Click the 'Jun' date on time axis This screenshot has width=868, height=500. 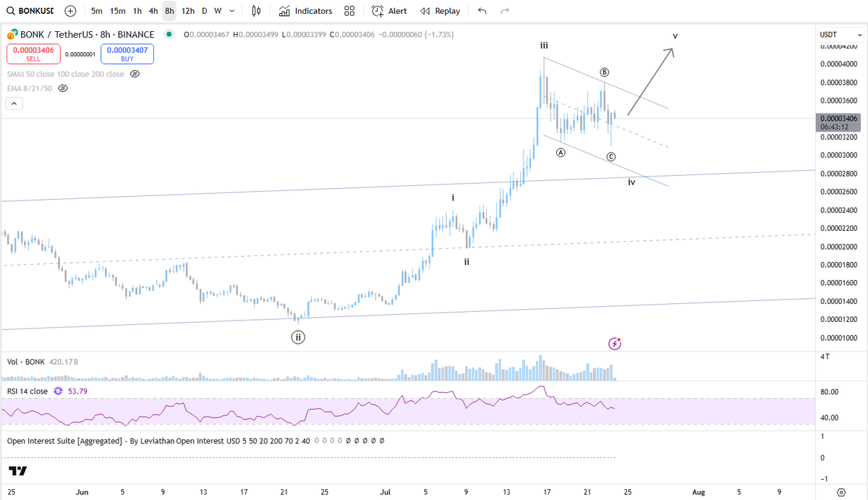coord(82,492)
